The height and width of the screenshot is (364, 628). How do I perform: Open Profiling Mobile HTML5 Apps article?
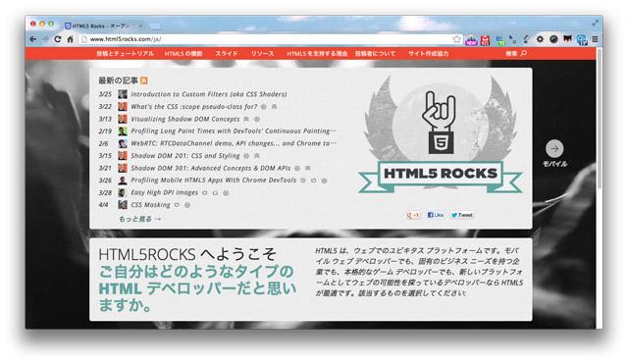click(x=214, y=181)
